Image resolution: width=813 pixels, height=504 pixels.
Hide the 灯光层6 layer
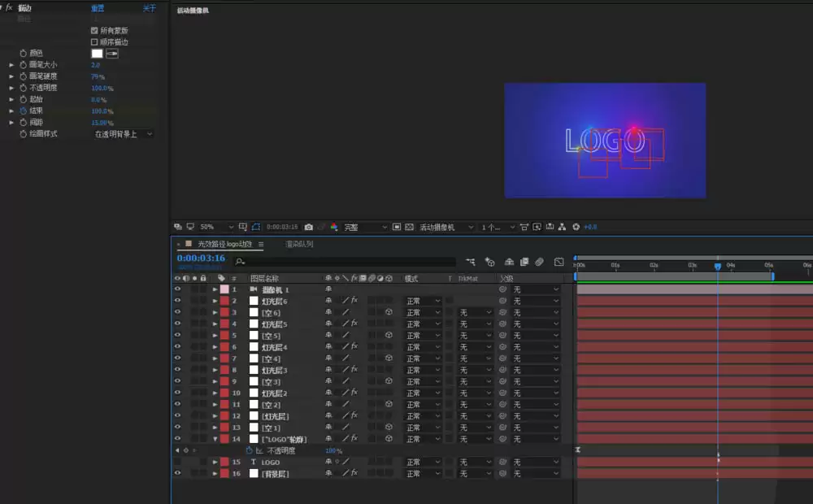tap(177, 301)
